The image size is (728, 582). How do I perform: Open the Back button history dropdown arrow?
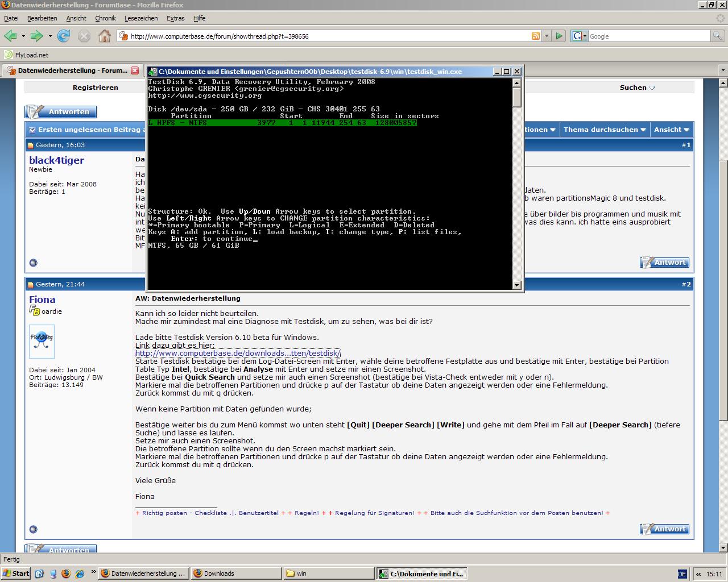coord(23,36)
